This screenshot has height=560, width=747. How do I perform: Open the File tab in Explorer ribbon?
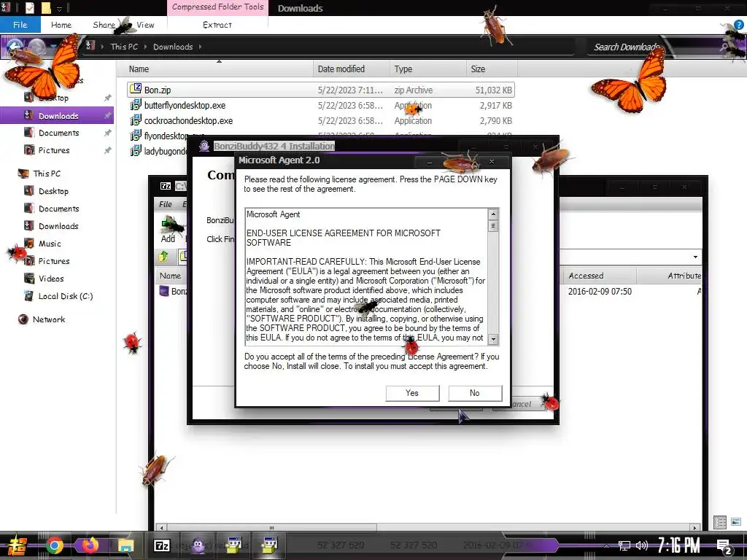pyautogui.click(x=20, y=25)
